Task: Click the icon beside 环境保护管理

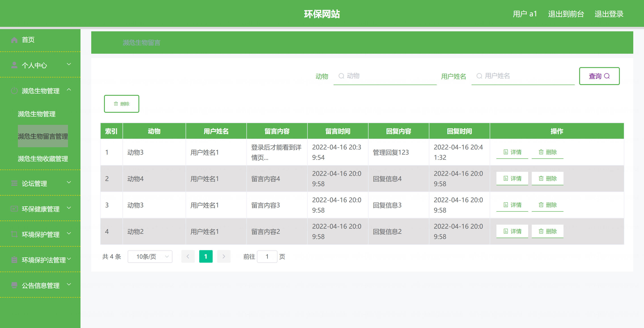Action: click(14, 234)
